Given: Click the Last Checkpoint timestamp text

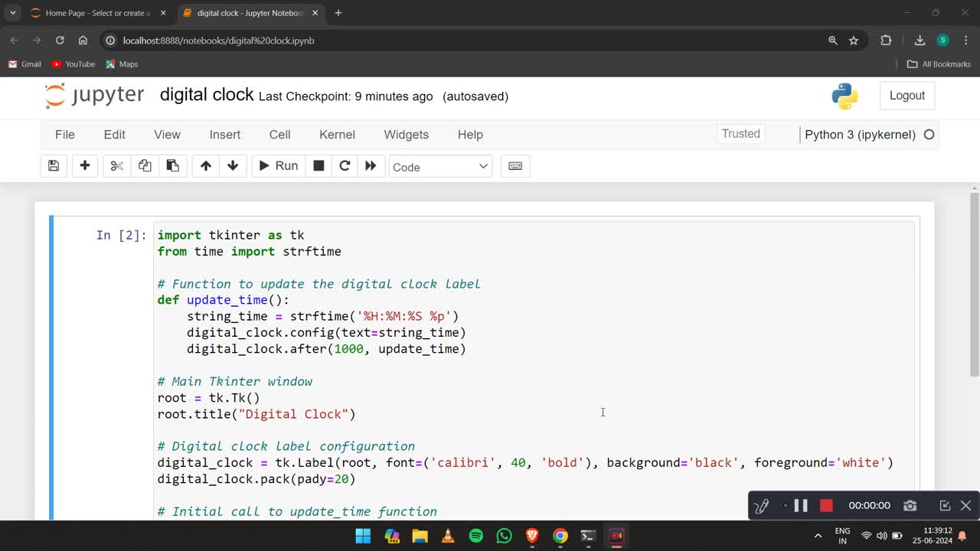Looking at the screenshot, I should tap(346, 96).
